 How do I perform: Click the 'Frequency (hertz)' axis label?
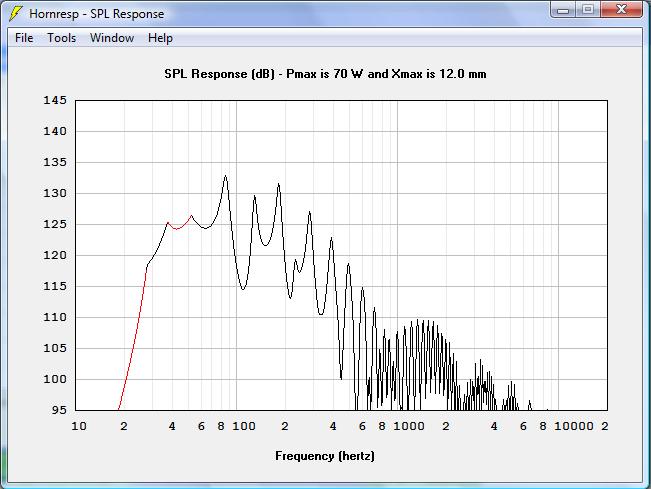[325, 456]
